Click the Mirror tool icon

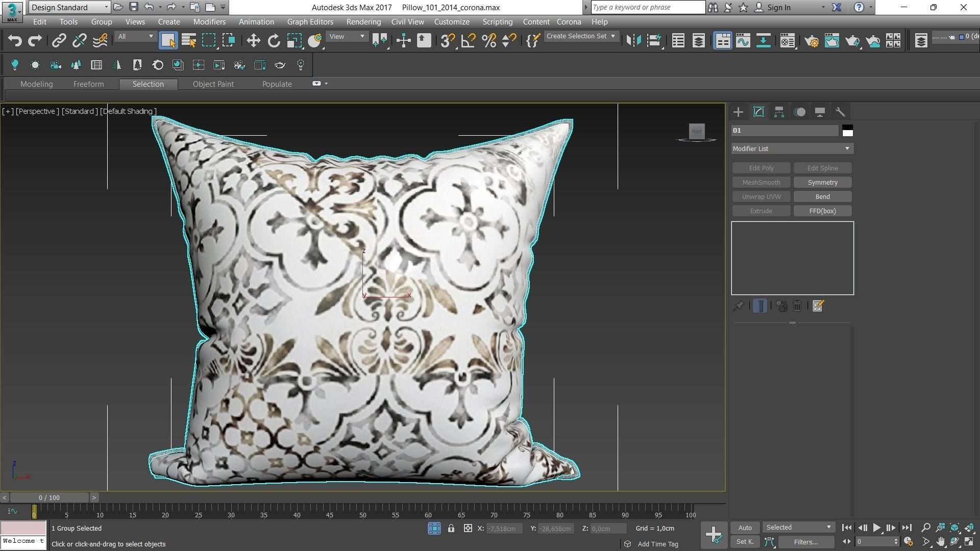[x=633, y=41]
